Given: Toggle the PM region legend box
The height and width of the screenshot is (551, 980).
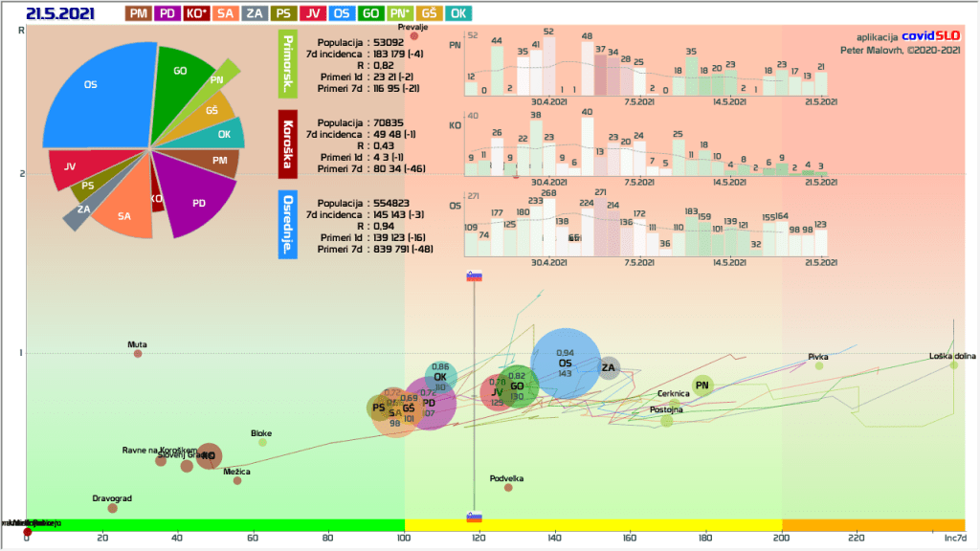Looking at the screenshot, I should [x=138, y=13].
